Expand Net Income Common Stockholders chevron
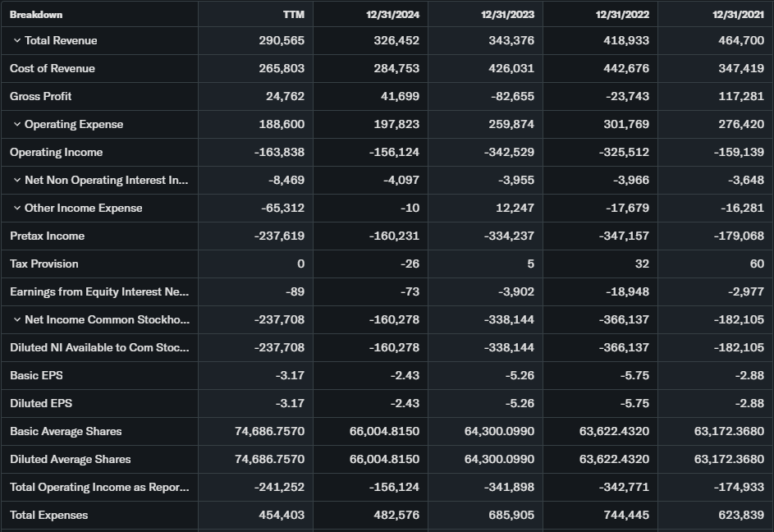This screenshot has width=774, height=532. point(17,320)
